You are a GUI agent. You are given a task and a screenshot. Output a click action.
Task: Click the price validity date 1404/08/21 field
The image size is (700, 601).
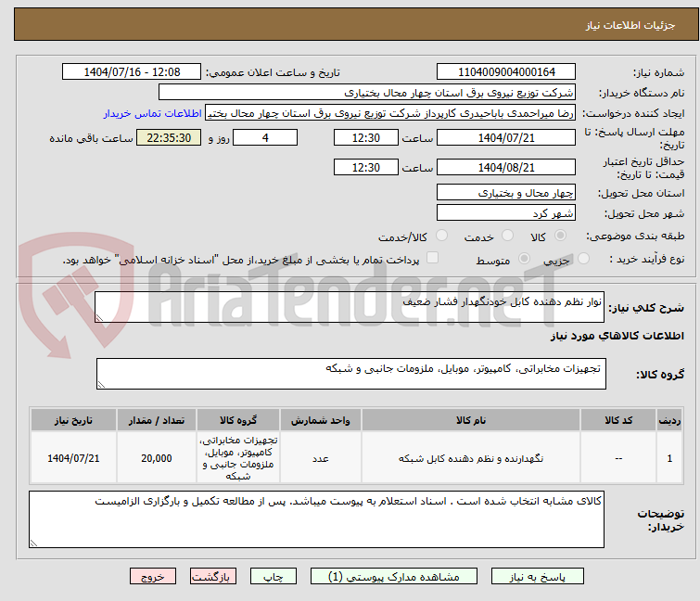506,167
